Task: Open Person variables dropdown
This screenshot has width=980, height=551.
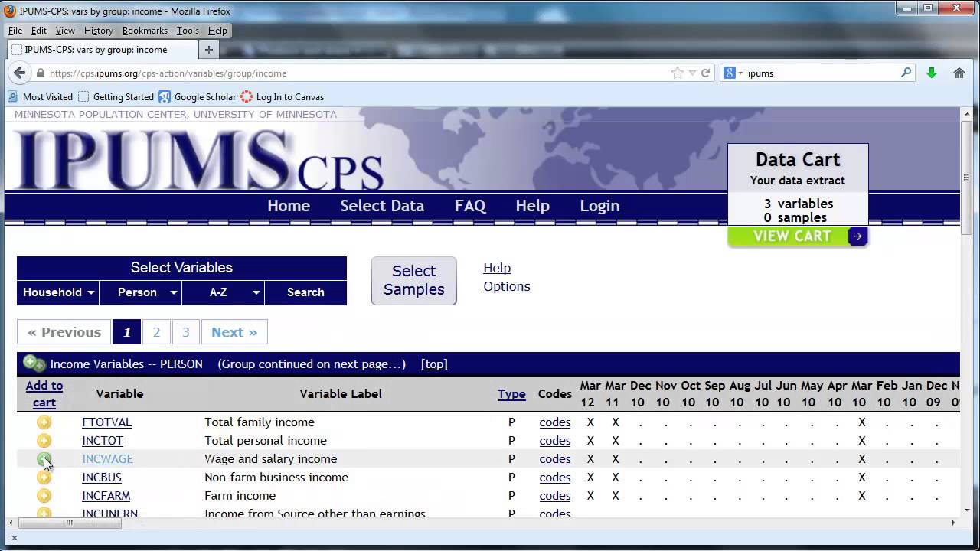Action: click(141, 292)
